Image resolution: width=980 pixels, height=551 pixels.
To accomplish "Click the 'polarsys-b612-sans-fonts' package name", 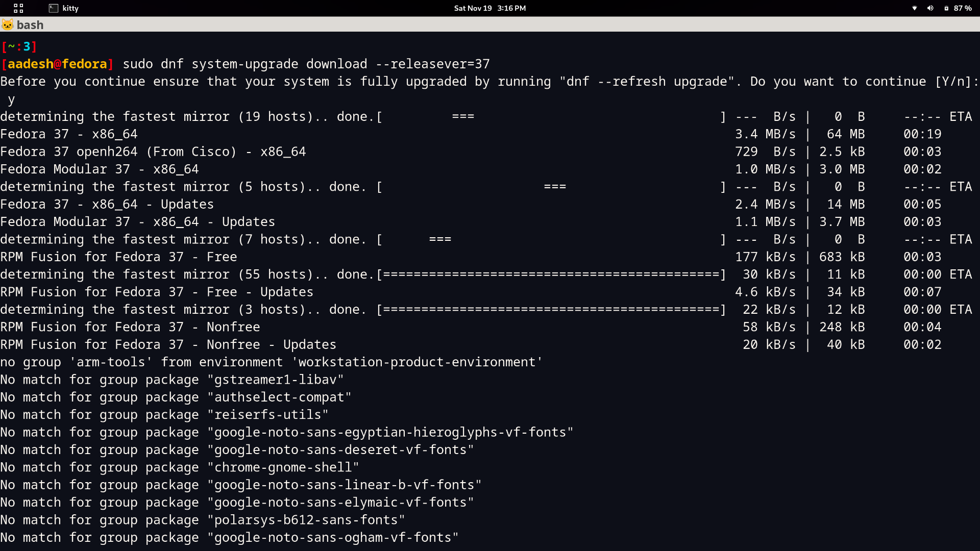I will (x=306, y=520).
